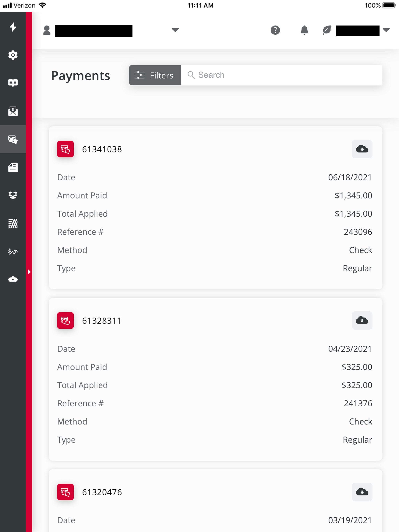
Task: Open the open-book sidebar icon
Action: [13, 83]
